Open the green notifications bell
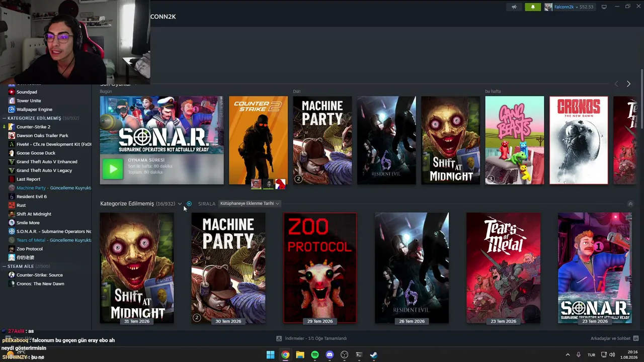This screenshot has height=362, width=644. [x=533, y=7]
